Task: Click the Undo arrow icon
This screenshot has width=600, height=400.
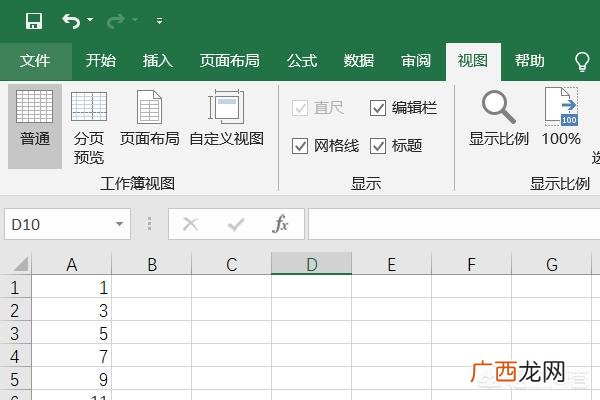Action: 71,21
